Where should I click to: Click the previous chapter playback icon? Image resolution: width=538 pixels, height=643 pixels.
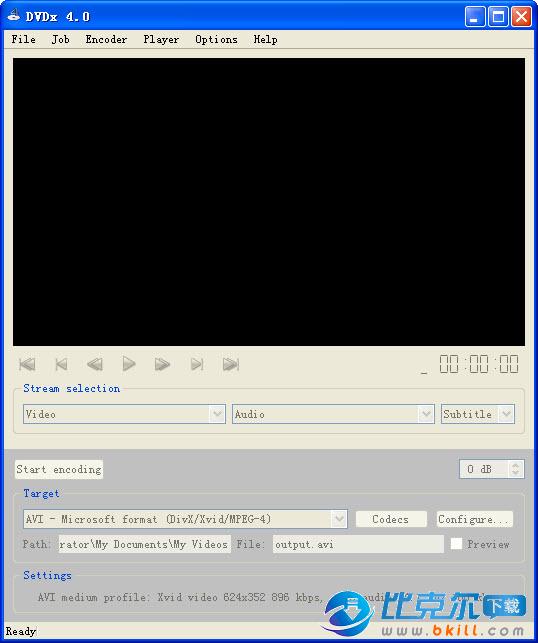[61, 364]
